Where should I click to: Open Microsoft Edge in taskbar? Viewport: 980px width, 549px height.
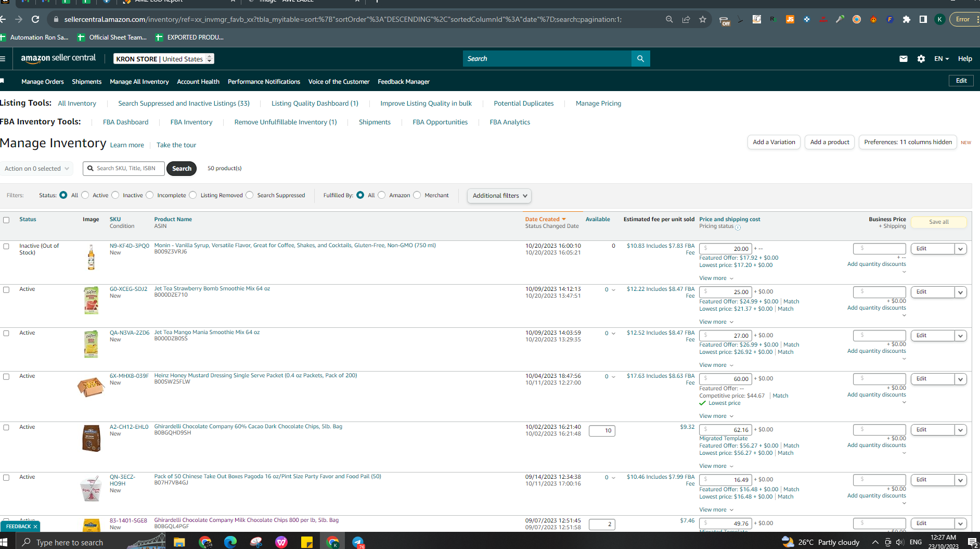[230, 542]
